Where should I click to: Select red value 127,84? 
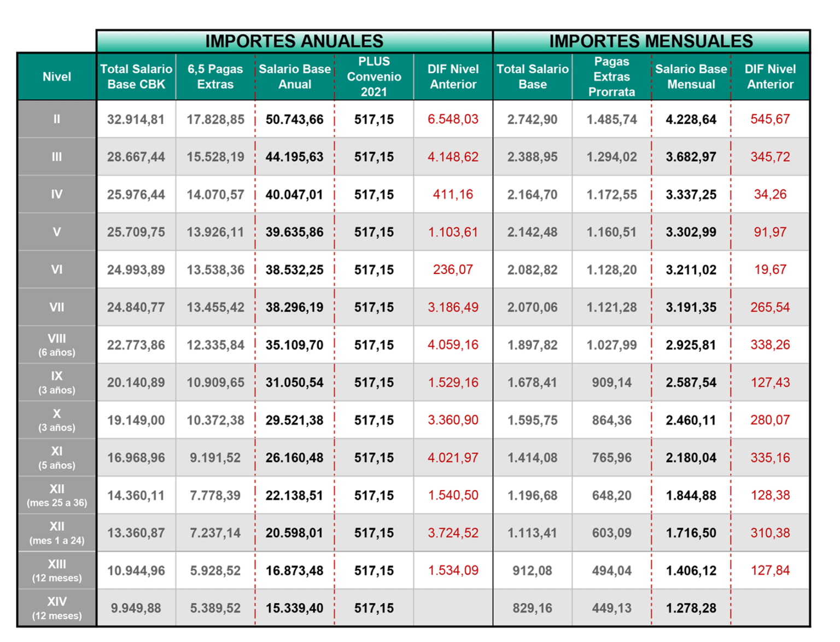click(x=770, y=571)
